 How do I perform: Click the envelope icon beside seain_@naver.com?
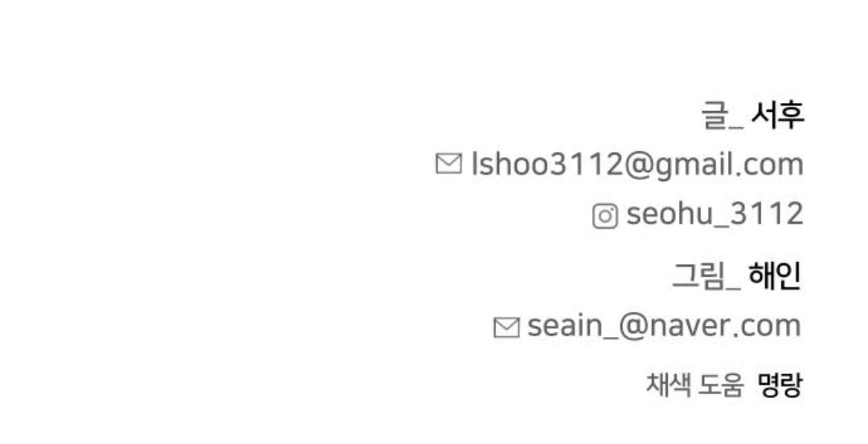point(506,327)
